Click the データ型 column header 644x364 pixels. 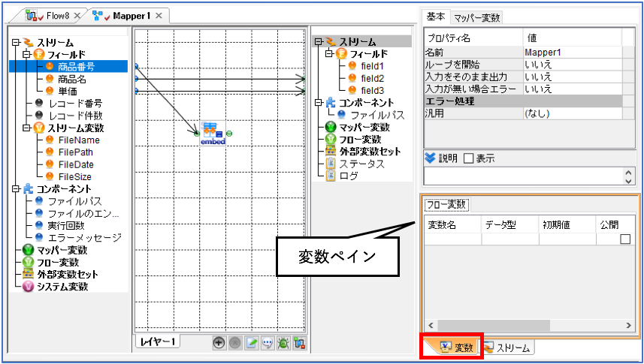pos(509,225)
